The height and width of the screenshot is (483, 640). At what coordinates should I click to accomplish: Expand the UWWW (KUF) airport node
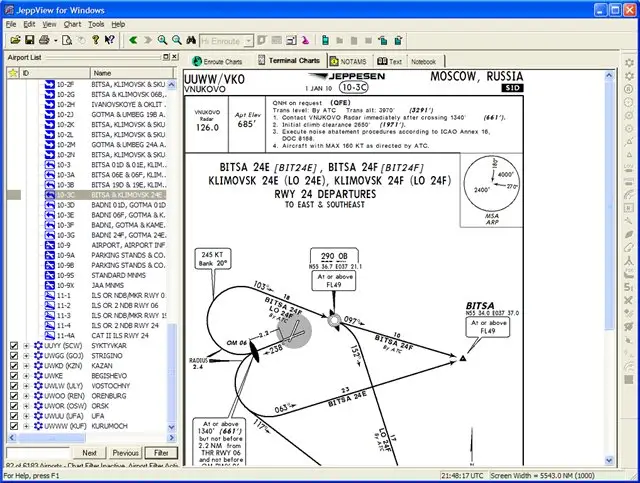coord(27,426)
